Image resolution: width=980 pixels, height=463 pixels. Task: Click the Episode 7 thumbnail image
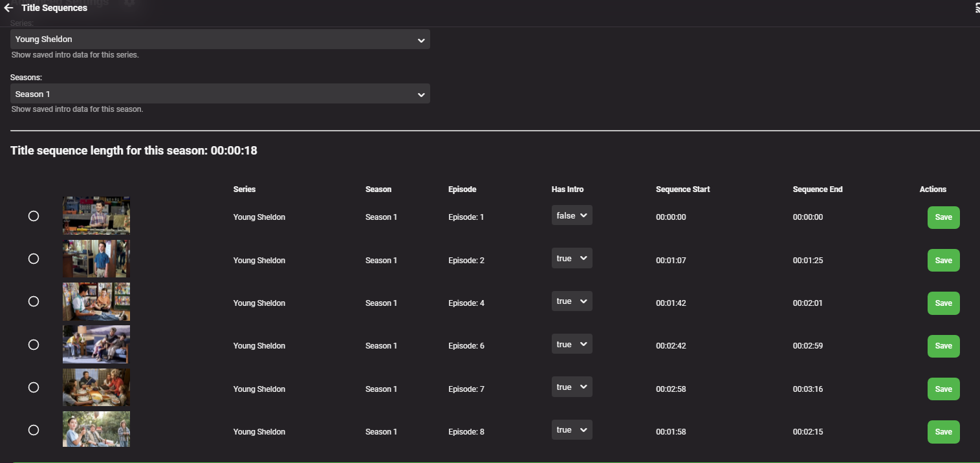[x=96, y=387]
